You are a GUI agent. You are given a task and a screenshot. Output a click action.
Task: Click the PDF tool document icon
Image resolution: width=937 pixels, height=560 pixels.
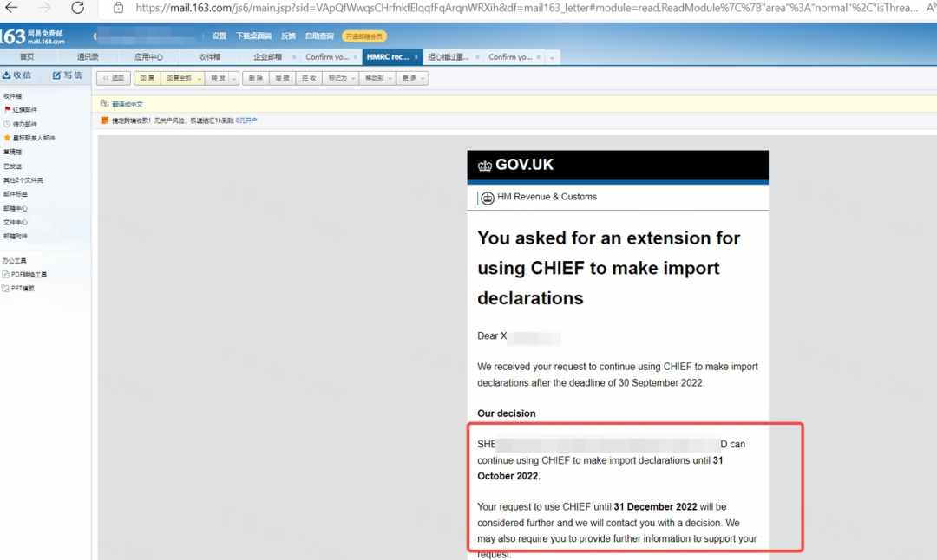click(5, 275)
